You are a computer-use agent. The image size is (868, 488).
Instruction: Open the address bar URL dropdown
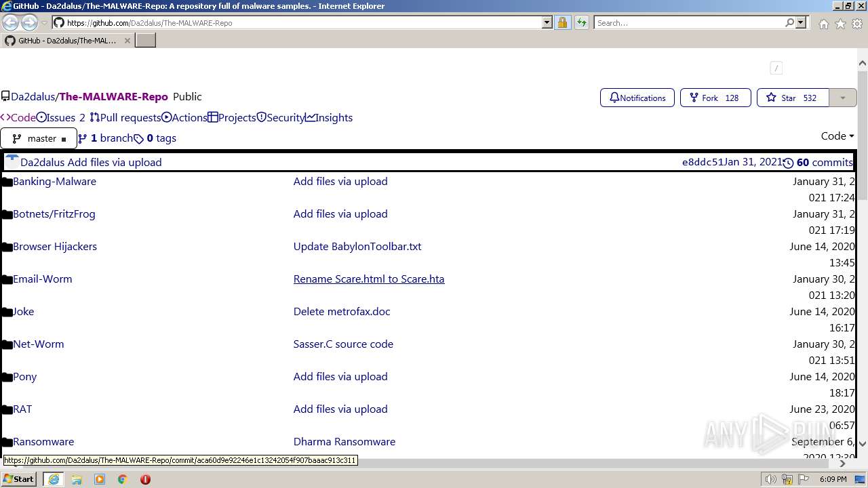coord(547,22)
